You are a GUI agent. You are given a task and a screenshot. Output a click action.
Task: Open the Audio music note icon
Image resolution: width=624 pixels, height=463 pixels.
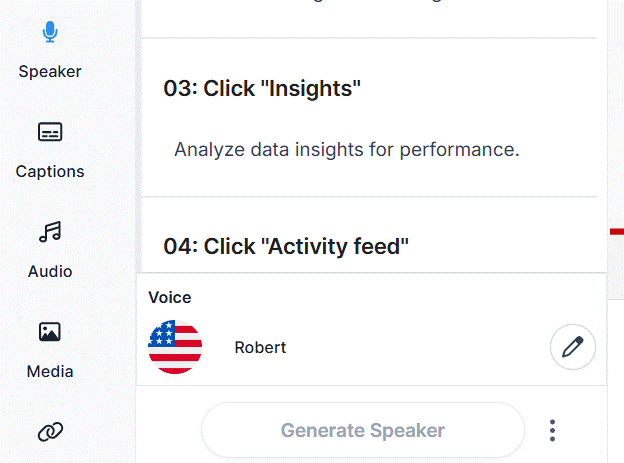click(50, 232)
